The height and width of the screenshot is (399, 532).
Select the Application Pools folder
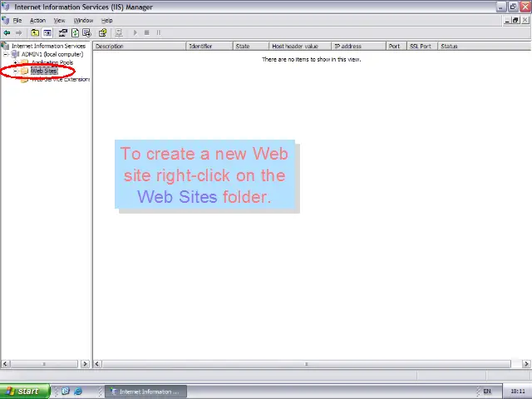click(x=52, y=62)
